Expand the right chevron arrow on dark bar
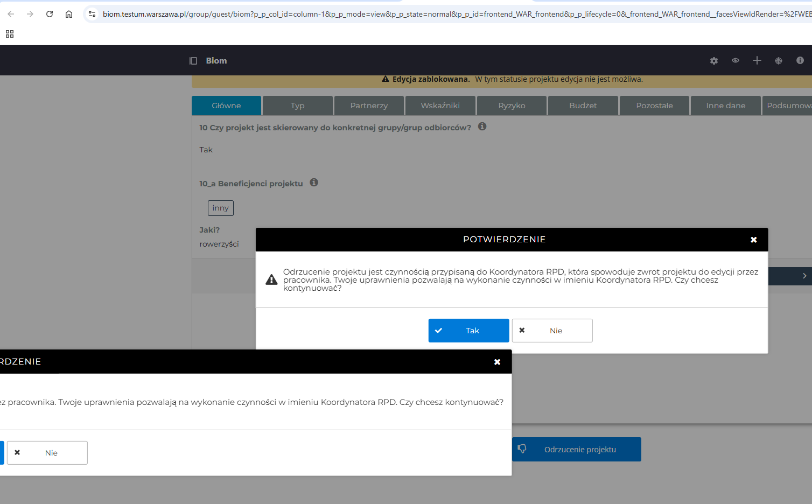Image resolution: width=812 pixels, height=504 pixels. (804, 276)
